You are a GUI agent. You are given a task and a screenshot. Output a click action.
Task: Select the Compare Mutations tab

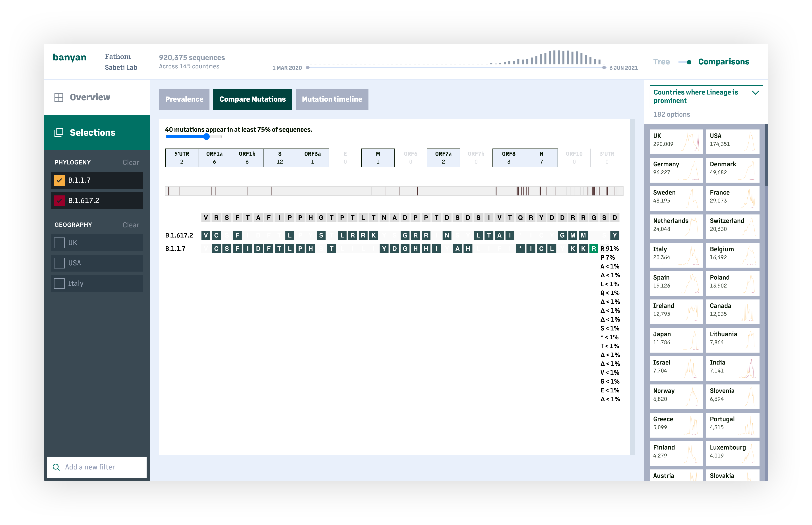(x=252, y=99)
